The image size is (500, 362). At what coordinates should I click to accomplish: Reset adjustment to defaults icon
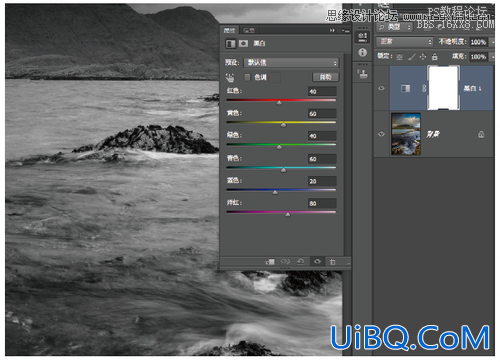(301, 262)
